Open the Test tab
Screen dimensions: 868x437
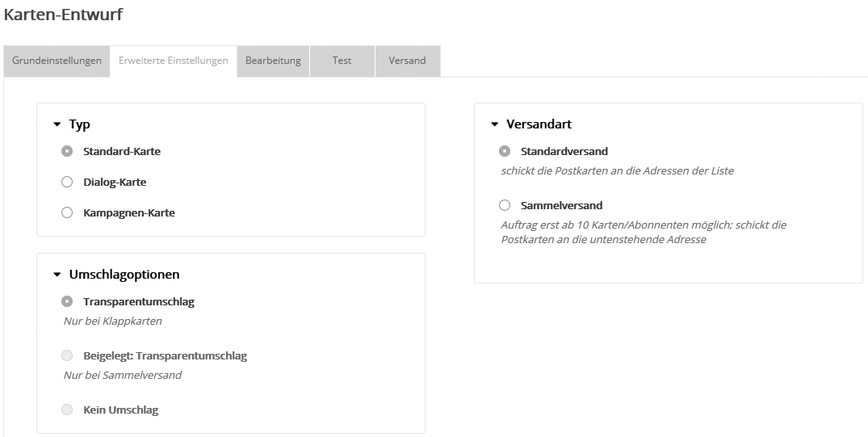pyautogui.click(x=342, y=61)
